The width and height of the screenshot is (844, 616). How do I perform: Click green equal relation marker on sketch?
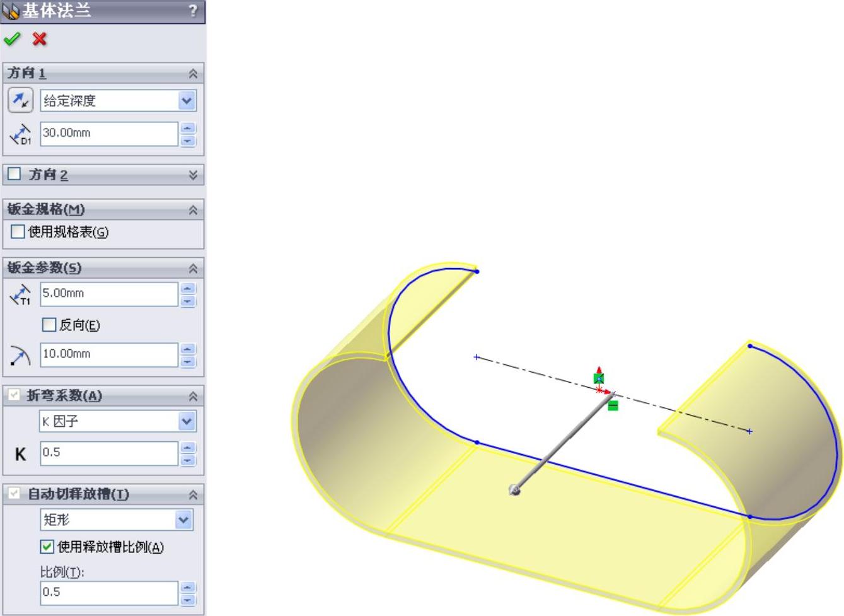point(613,405)
